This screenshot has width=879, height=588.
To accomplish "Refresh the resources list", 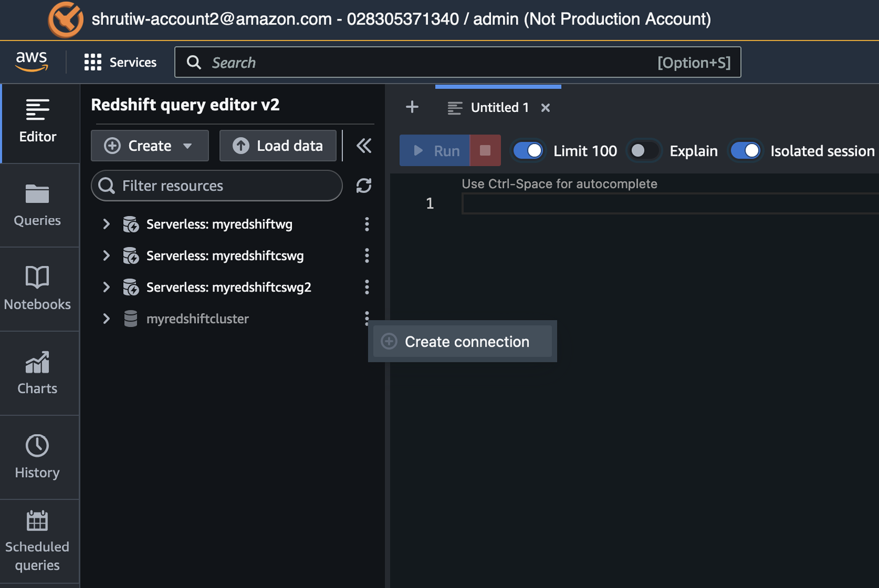I will pyautogui.click(x=364, y=185).
